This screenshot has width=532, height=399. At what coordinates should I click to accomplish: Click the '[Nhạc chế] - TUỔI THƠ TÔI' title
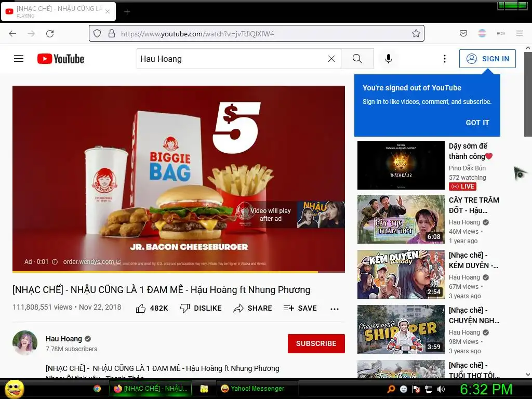tap(474, 370)
